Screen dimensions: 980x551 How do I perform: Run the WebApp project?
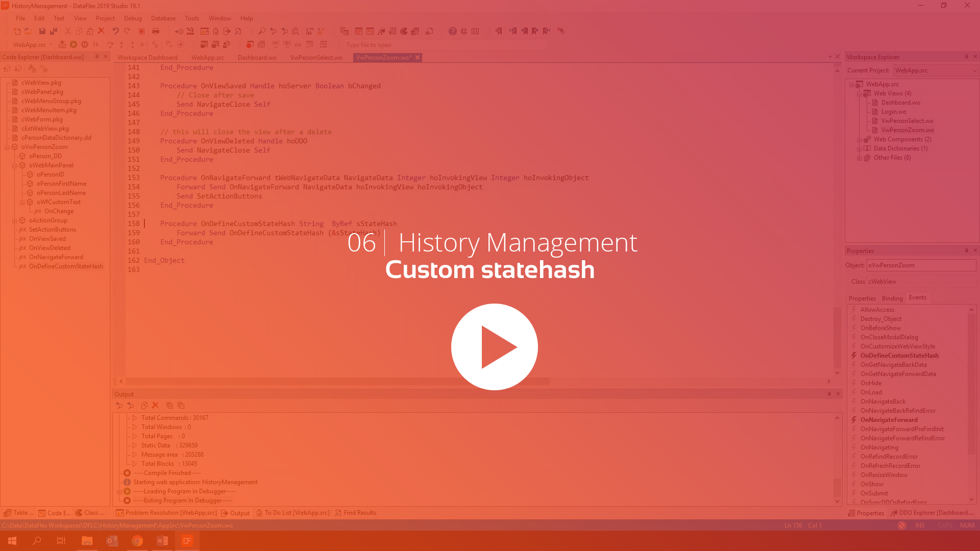click(73, 44)
